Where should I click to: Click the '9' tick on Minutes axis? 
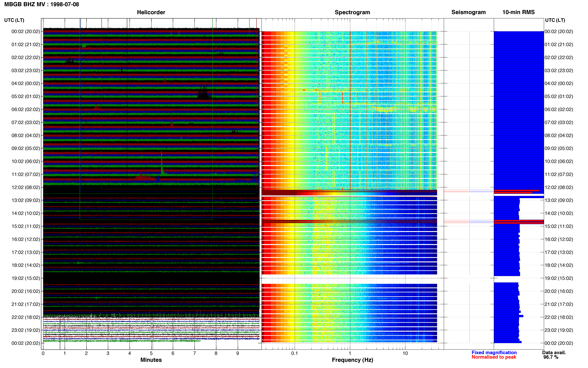tap(238, 353)
